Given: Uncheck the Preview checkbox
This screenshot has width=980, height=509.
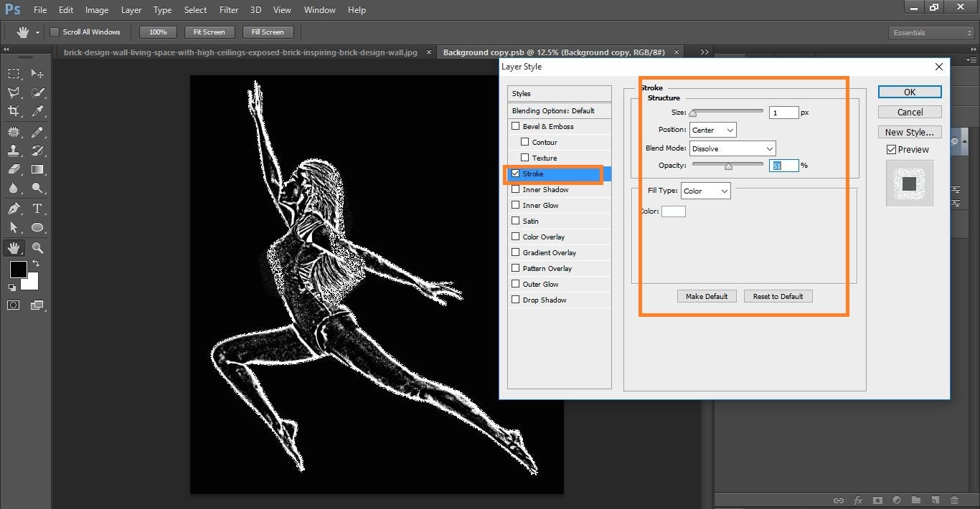Looking at the screenshot, I should pyautogui.click(x=891, y=150).
